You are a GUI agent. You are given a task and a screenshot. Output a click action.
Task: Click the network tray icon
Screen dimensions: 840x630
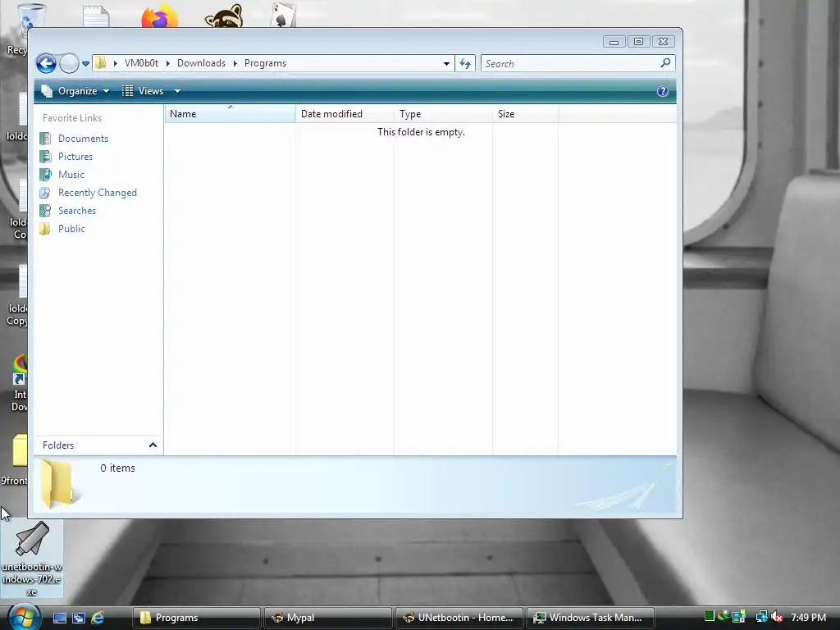point(761,618)
